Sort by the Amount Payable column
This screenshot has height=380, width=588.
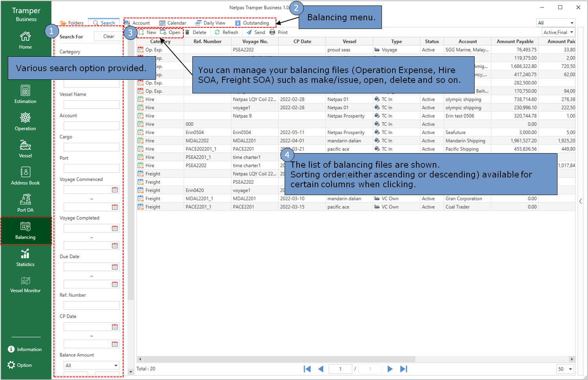[515, 41]
